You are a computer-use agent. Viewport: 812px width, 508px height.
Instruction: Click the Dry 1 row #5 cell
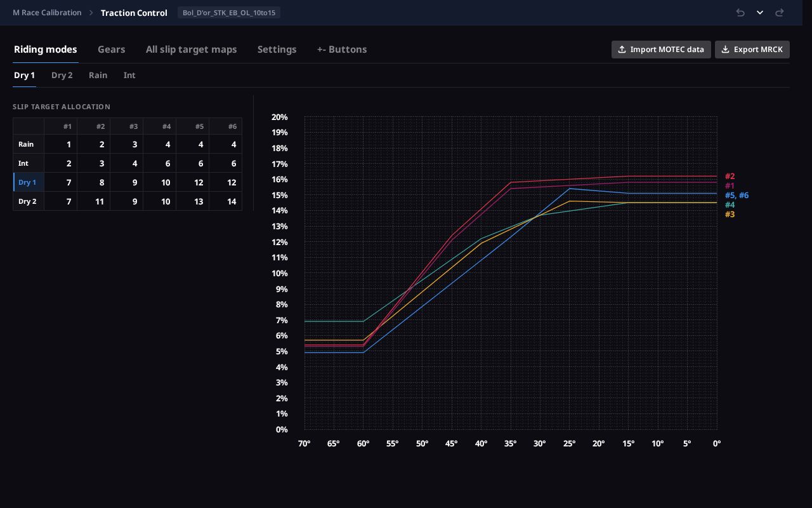(193, 182)
